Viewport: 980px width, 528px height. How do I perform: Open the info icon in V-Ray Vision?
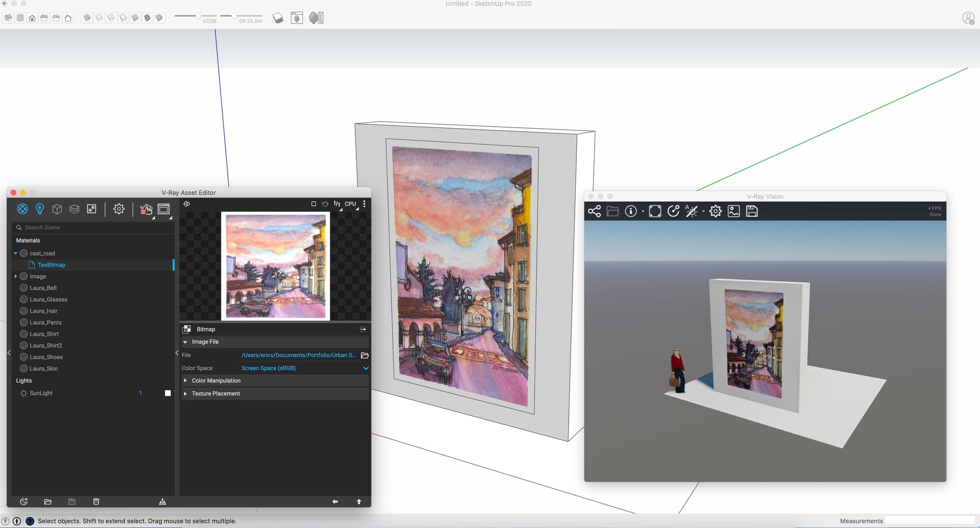coord(631,211)
